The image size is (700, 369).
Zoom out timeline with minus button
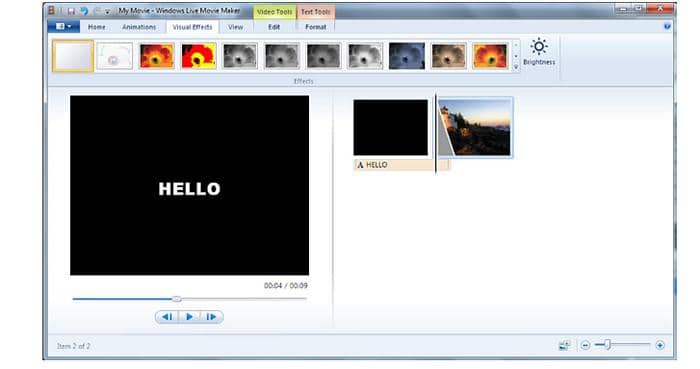pyautogui.click(x=585, y=345)
